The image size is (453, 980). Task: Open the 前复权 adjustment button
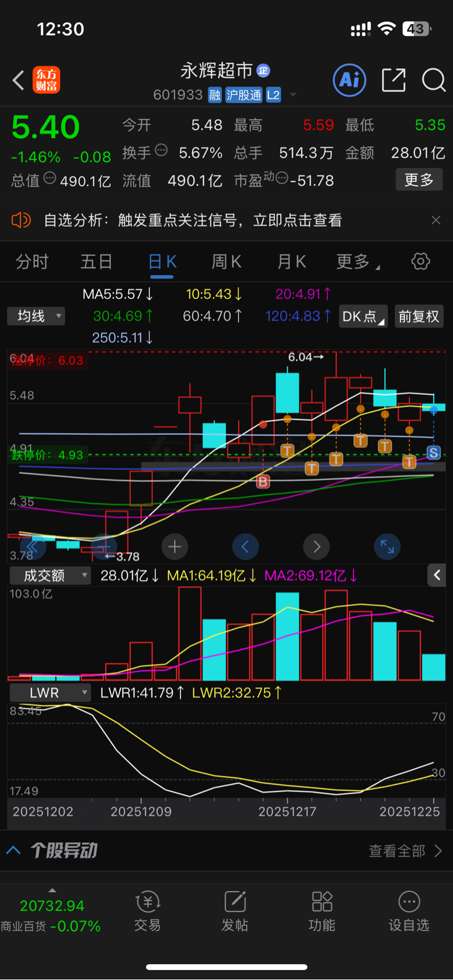pos(419,316)
